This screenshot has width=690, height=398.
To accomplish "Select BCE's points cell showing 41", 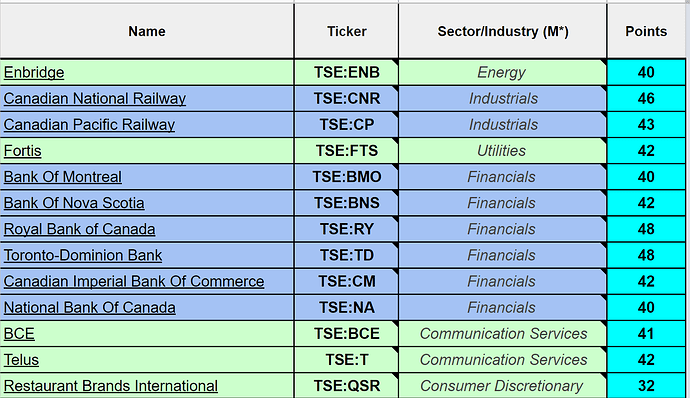I will [x=646, y=334].
